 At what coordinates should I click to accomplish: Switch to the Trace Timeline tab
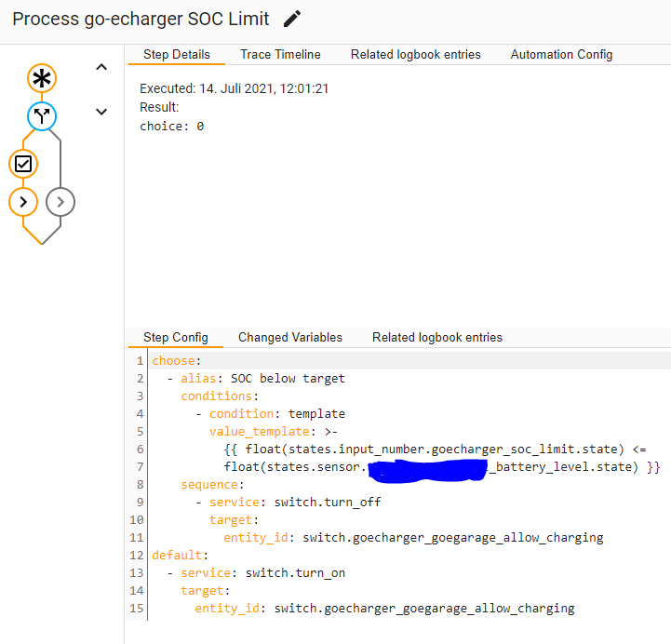(280, 55)
